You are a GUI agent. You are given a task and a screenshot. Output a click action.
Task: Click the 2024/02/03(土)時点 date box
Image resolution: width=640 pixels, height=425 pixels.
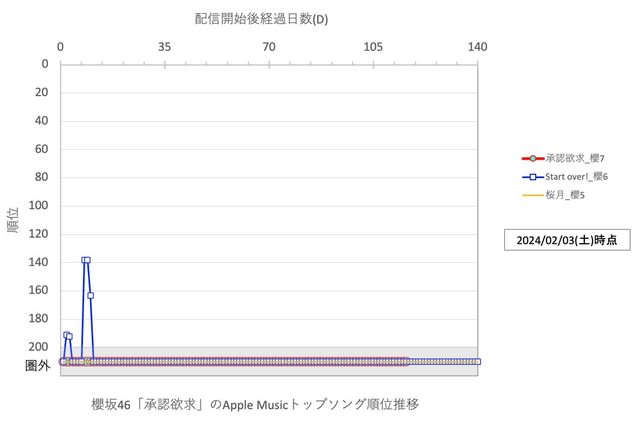tap(567, 240)
